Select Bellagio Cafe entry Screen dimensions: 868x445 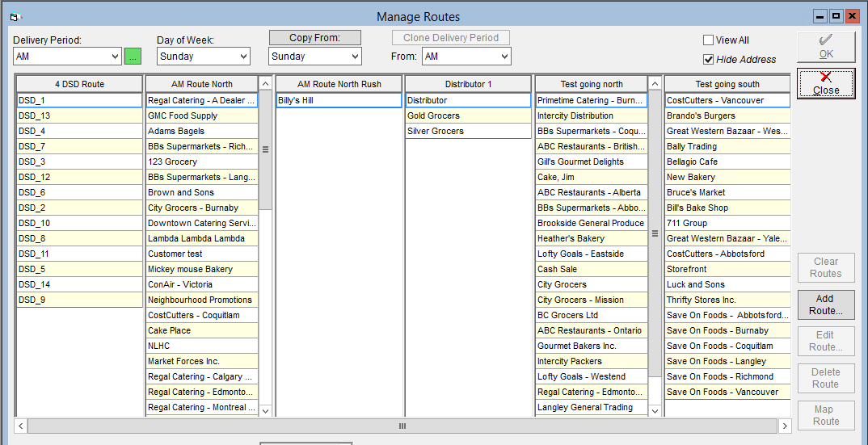click(727, 162)
